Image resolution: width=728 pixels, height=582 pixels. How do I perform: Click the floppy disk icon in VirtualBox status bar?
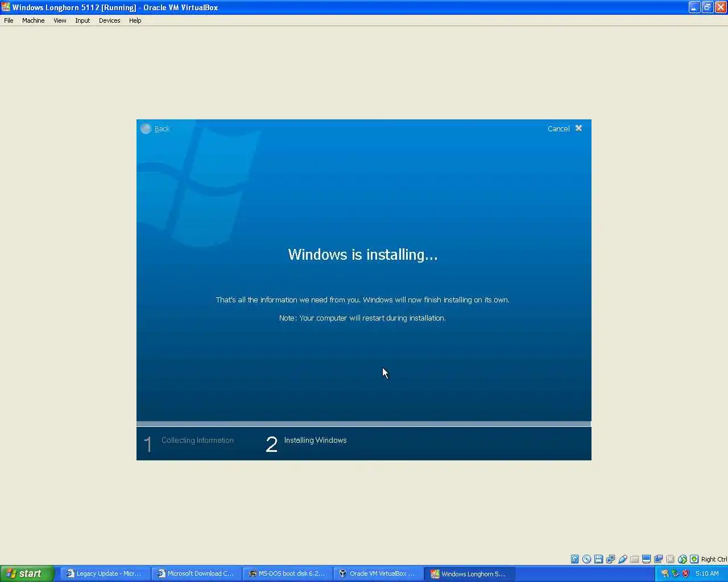598,559
